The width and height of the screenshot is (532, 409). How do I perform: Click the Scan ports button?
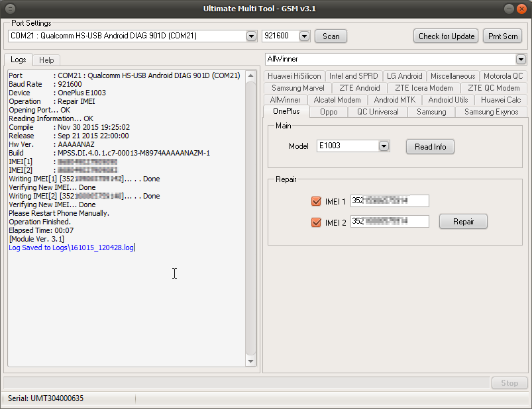click(x=331, y=36)
